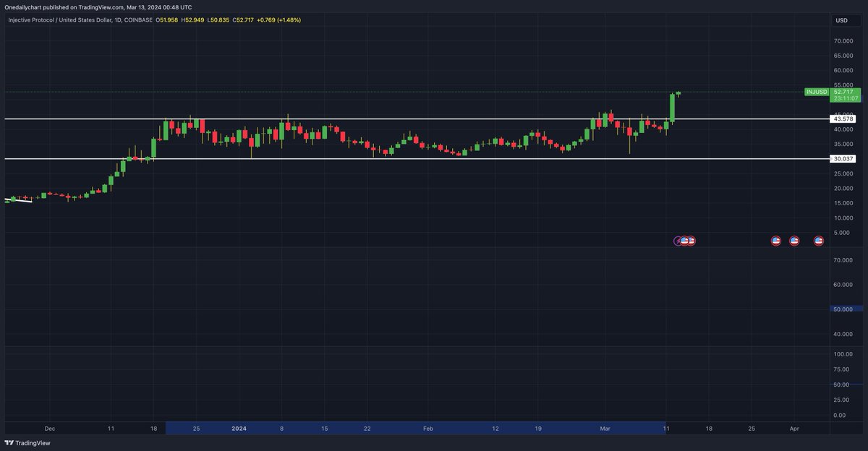
Task: Click the Onedailychart TradingView.com attribution text
Action: (x=98, y=9)
